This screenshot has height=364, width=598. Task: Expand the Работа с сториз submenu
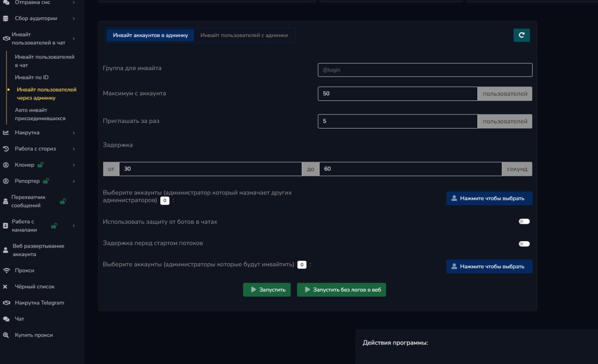pos(74,149)
